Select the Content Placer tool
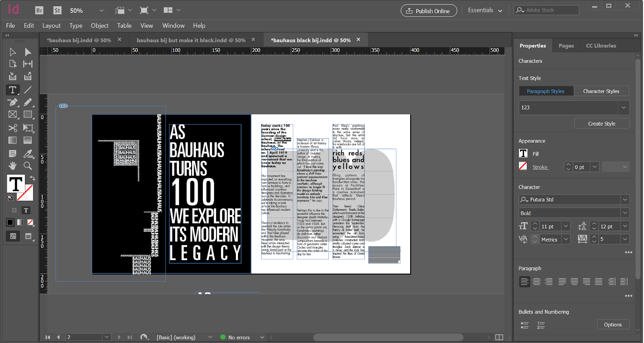 tap(28, 77)
